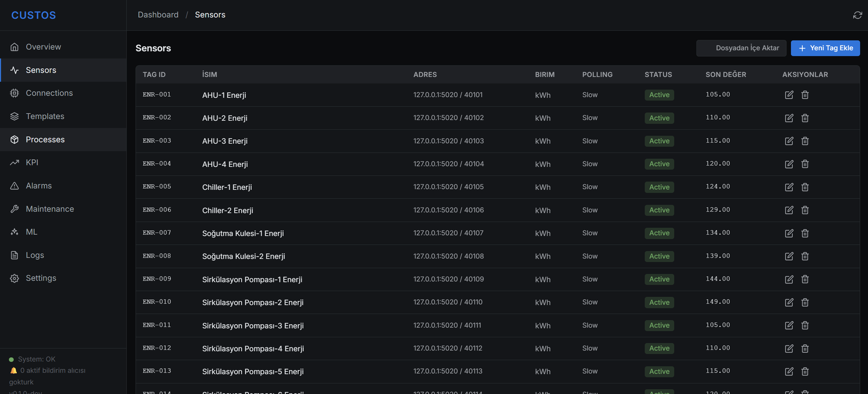Open edit for ENR-003 AHU-3 Enerji
Viewport: 868px width, 394px height.
point(789,141)
